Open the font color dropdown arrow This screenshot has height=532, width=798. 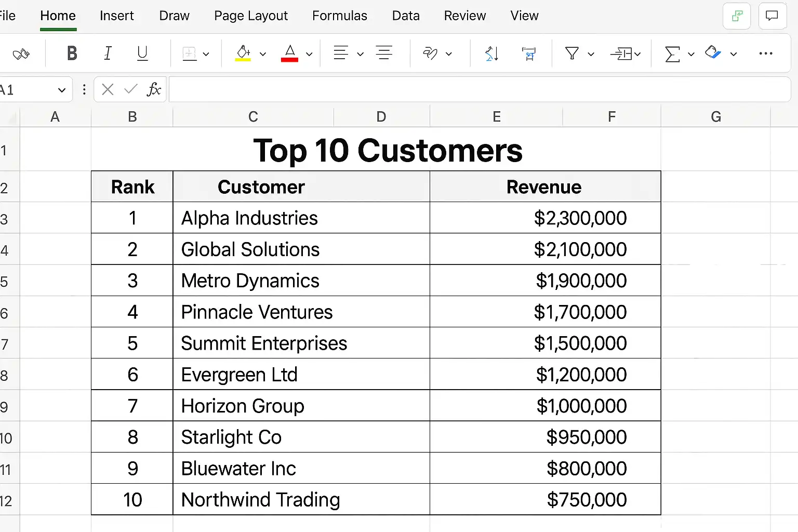(309, 54)
